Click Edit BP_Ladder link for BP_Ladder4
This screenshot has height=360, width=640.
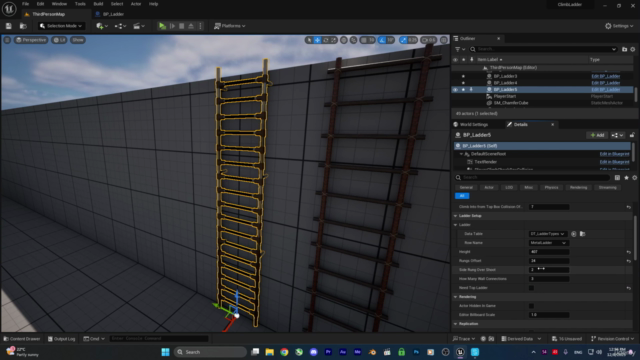[x=606, y=83]
